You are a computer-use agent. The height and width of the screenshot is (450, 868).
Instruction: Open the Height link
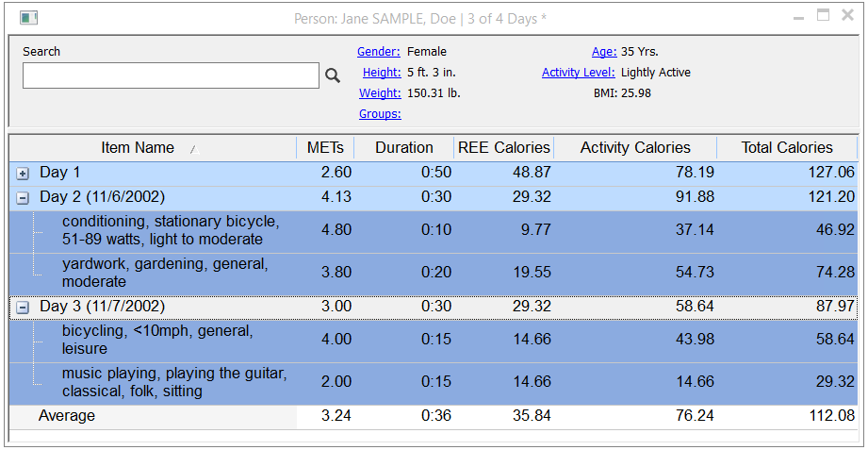(x=382, y=72)
